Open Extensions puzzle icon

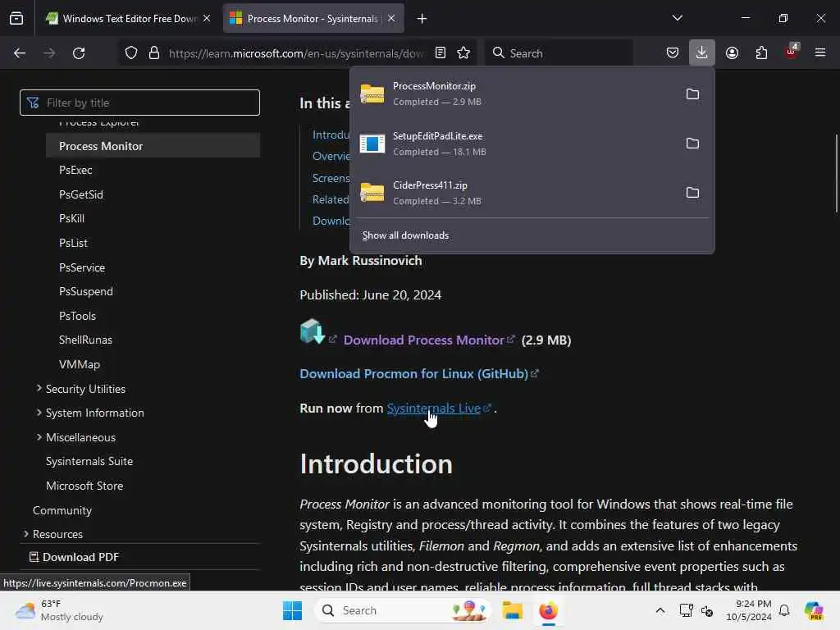761,53
